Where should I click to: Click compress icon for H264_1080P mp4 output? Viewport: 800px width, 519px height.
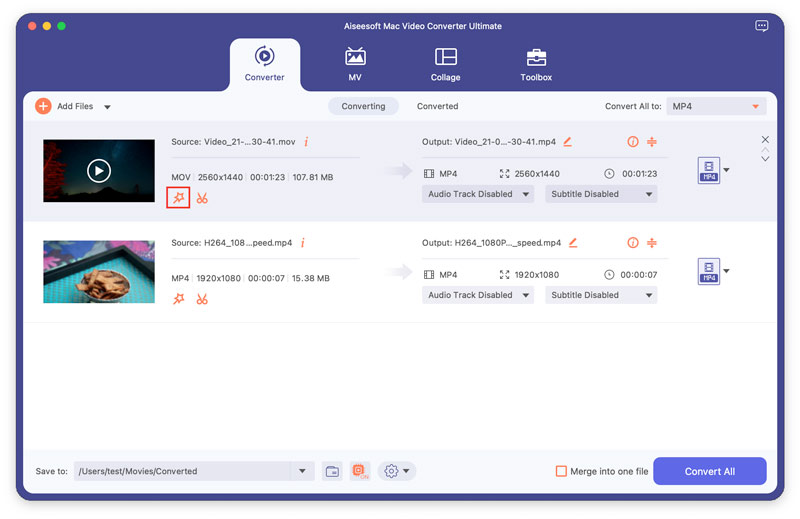pyautogui.click(x=652, y=242)
